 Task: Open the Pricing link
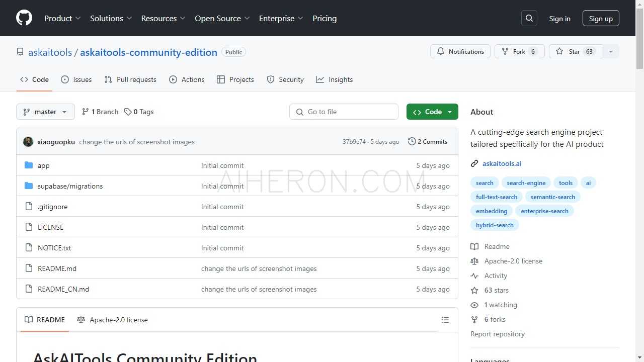(325, 18)
